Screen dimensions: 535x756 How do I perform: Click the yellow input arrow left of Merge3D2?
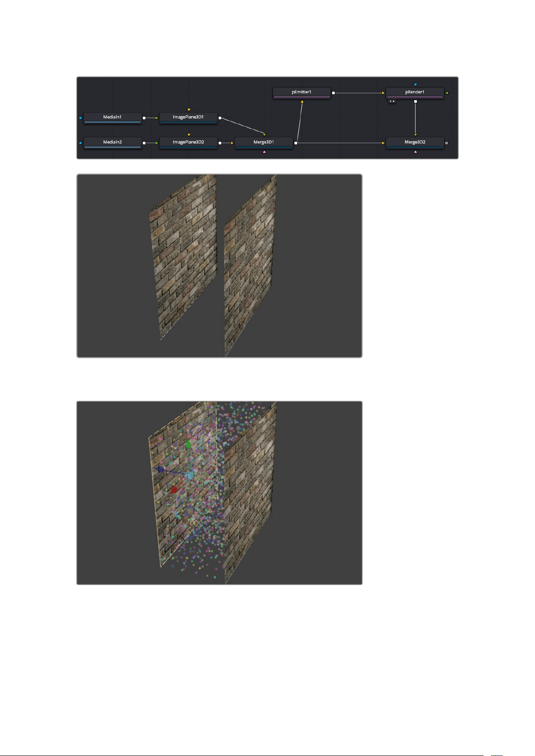(x=384, y=143)
